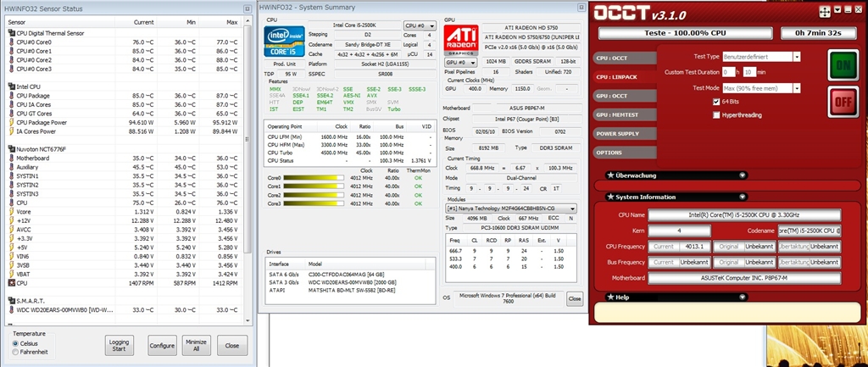The height and width of the screenshot is (367, 868).
Task: Click the CPU Digital Thermal Sensor chip icon
Action: (x=12, y=33)
